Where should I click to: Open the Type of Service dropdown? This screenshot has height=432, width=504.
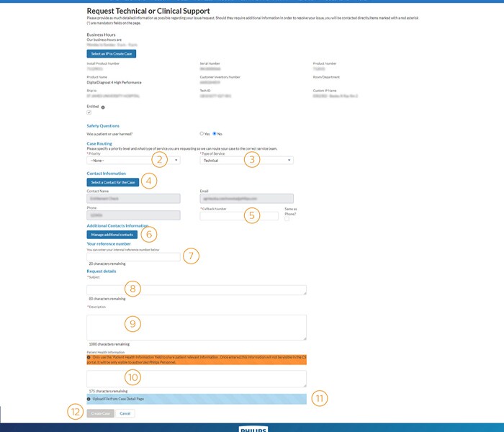(x=246, y=160)
